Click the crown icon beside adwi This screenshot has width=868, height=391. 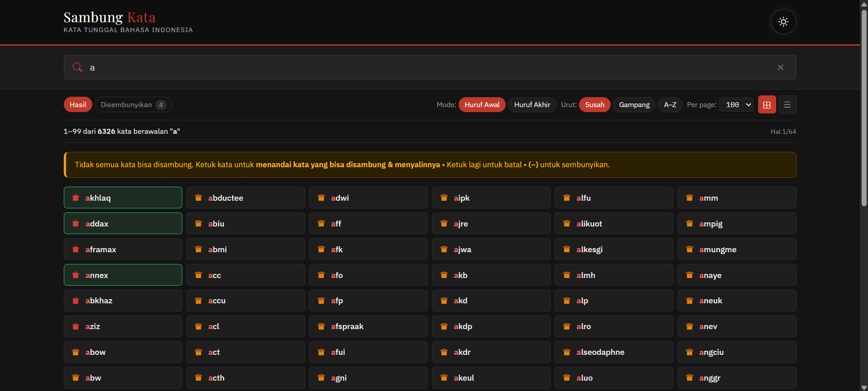(321, 198)
